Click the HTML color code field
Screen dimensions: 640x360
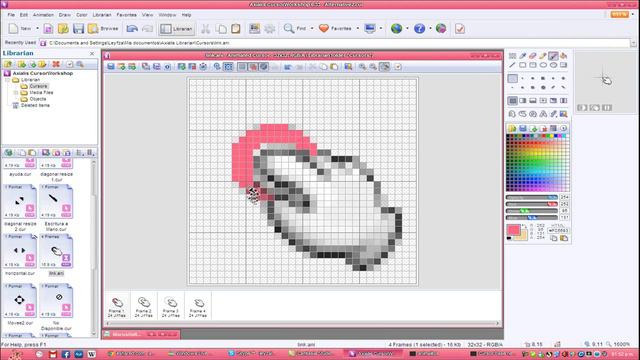click(558, 231)
